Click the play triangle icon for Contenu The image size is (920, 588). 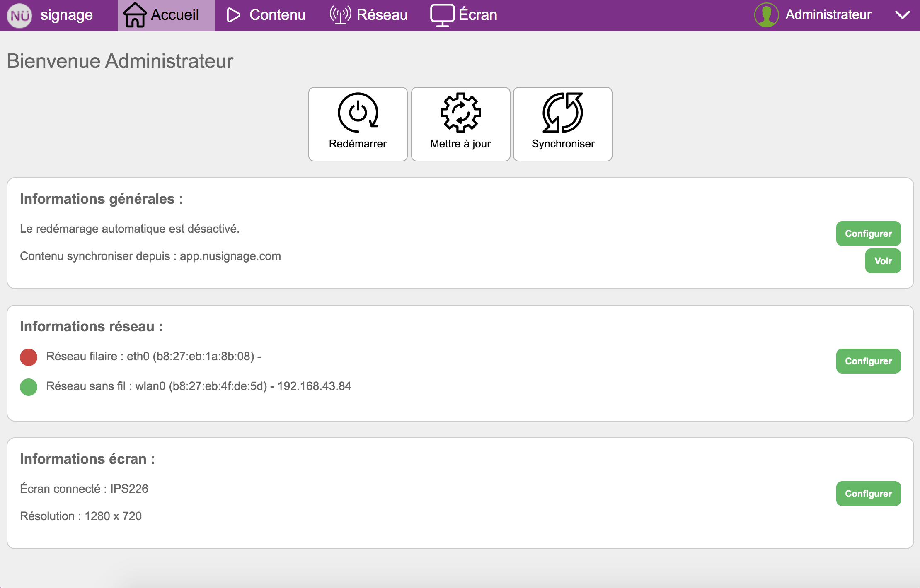(233, 15)
